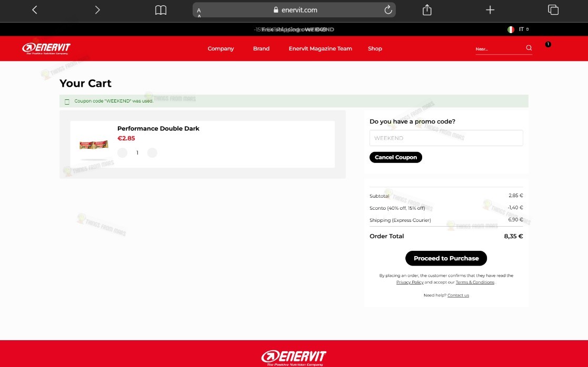588x367 pixels.
Task: Click Proceed to Purchase
Action: point(446,258)
